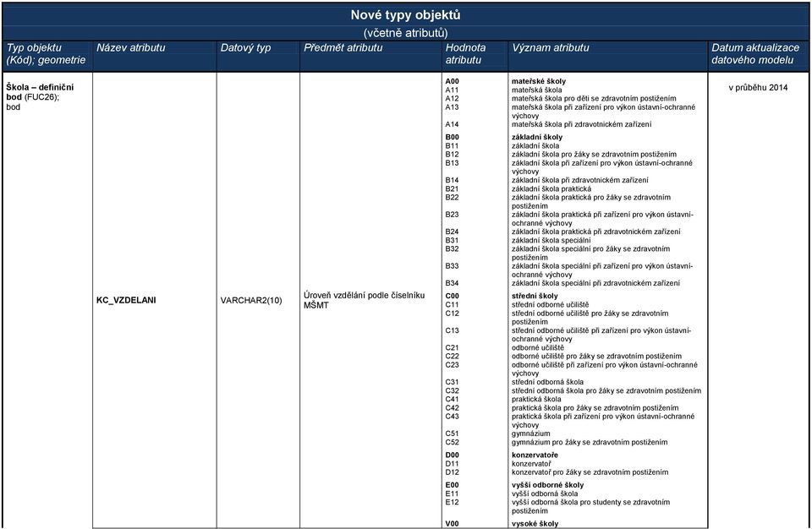Click the bold 'základní školy' heading

click(x=537, y=137)
